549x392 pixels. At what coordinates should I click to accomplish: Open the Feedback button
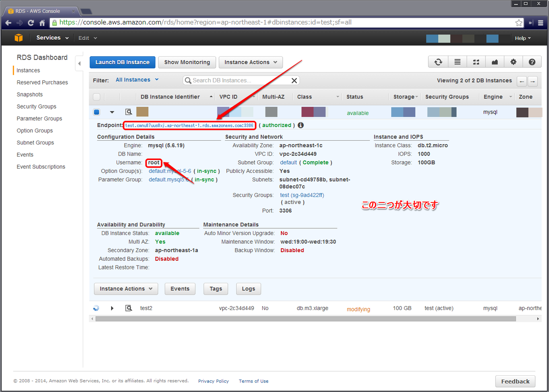[x=515, y=381]
